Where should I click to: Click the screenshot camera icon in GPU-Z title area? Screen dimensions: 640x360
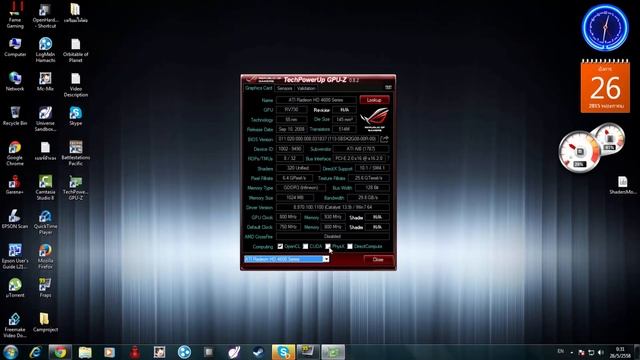click(388, 87)
